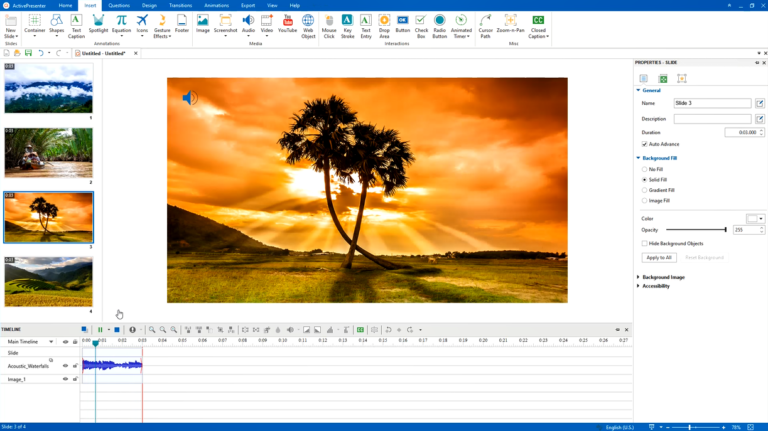Insert a YouTube video
The width and height of the screenshot is (768, 431).
[288, 24]
